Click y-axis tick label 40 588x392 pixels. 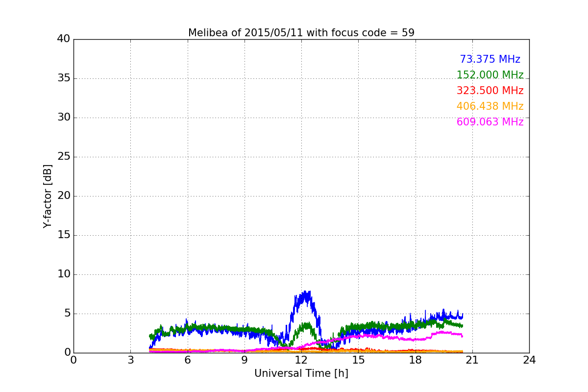click(64, 39)
